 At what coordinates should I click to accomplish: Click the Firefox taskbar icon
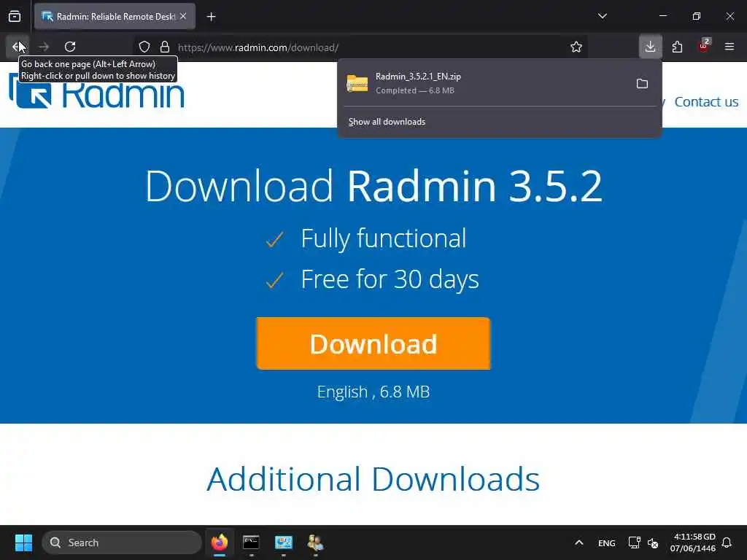tap(219, 542)
